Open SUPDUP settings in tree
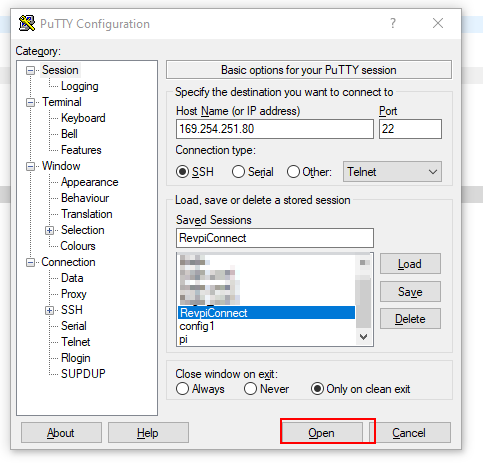This screenshot has width=483, height=463. 83,374
